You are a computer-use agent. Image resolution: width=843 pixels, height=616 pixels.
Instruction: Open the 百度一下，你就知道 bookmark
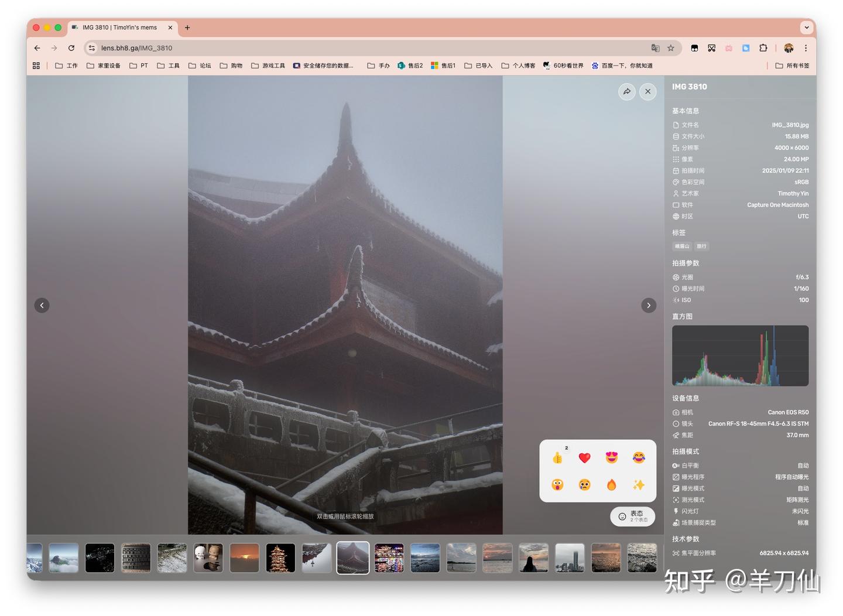tap(622, 66)
